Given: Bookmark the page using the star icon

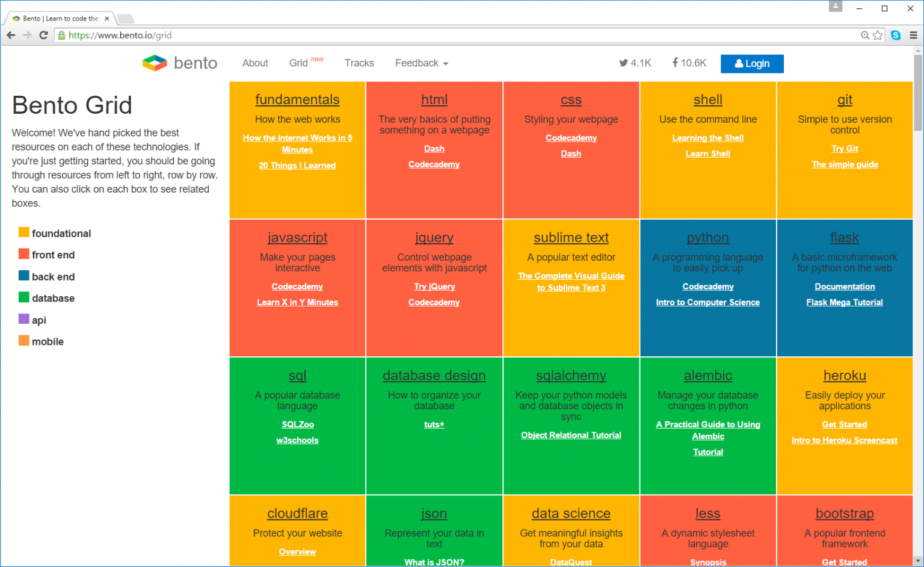Looking at the screenshot, I should (x=877, y=35).
